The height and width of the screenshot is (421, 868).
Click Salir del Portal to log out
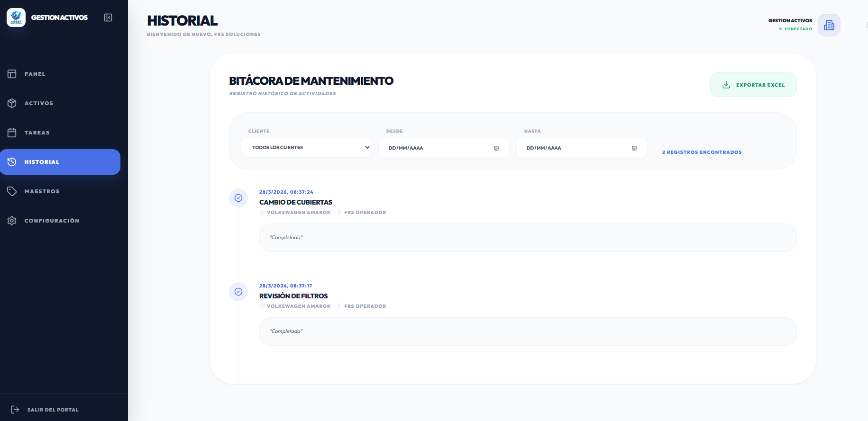pyautogui.click(x=53, y=410)
